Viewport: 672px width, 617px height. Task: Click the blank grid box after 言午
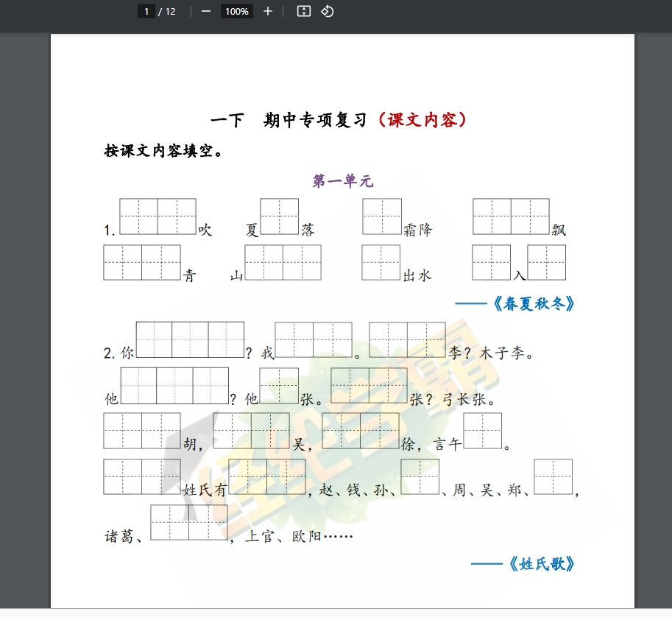(483, 431)
